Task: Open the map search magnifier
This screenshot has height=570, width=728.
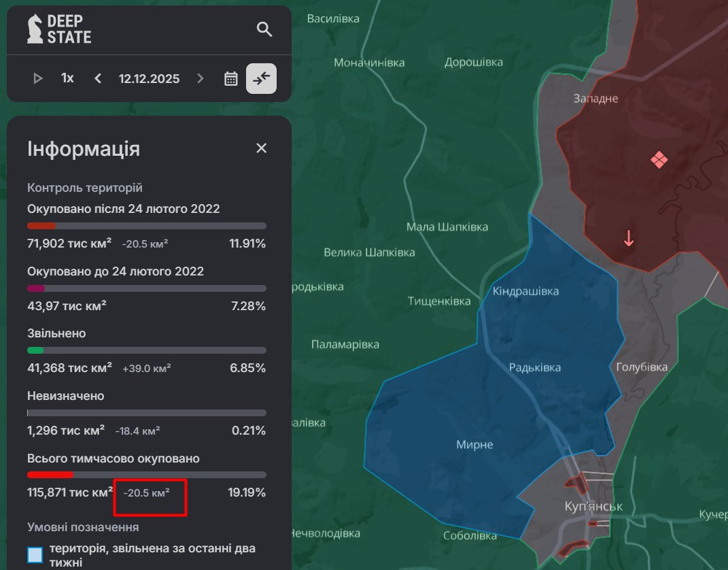Action: click(264, 29)
